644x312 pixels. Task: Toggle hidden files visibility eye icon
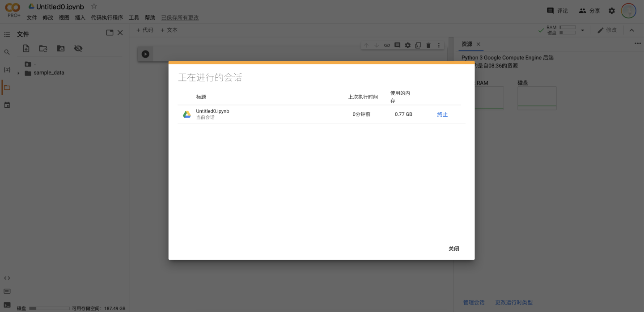[78, 49]
